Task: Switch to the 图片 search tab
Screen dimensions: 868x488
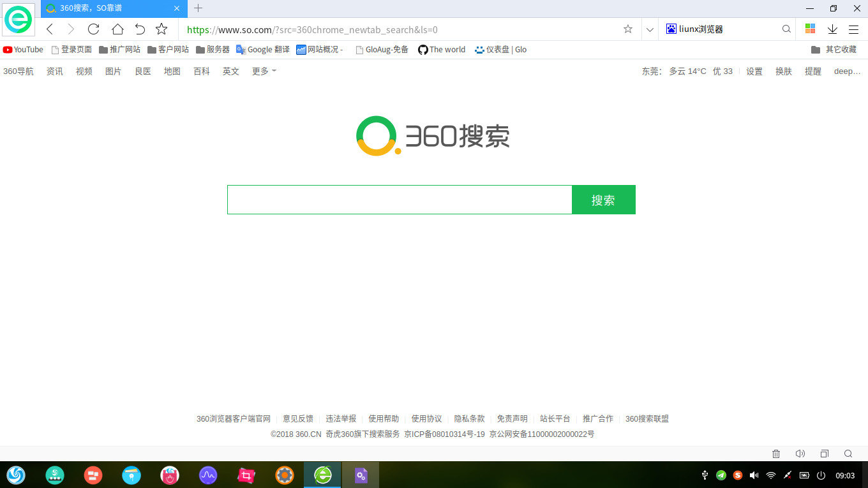Action: 113,71
